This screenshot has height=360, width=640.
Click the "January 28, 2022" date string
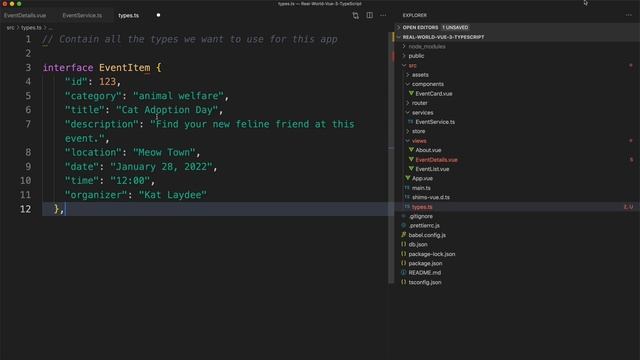point(161,167)
